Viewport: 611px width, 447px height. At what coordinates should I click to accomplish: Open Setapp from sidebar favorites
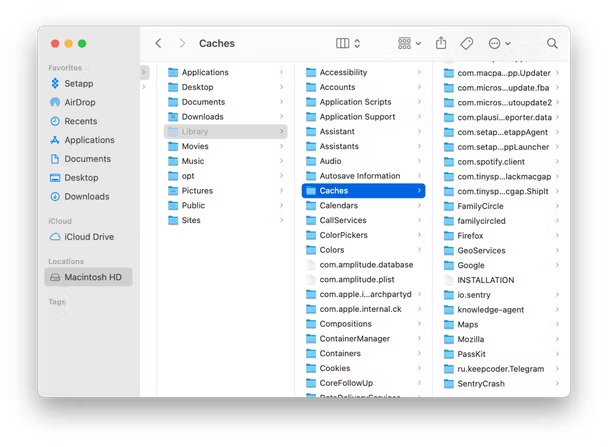pos(78,83)
